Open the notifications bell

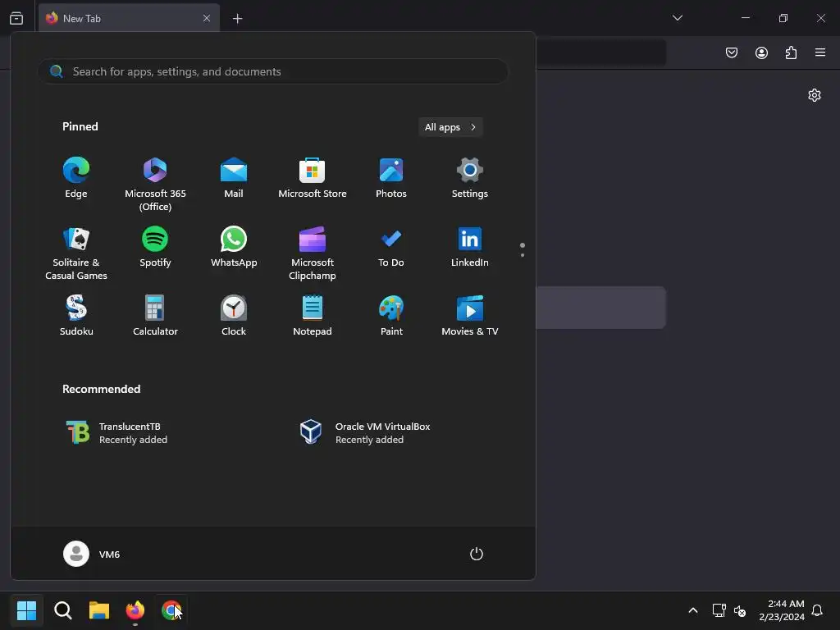(x=817, y=610)
